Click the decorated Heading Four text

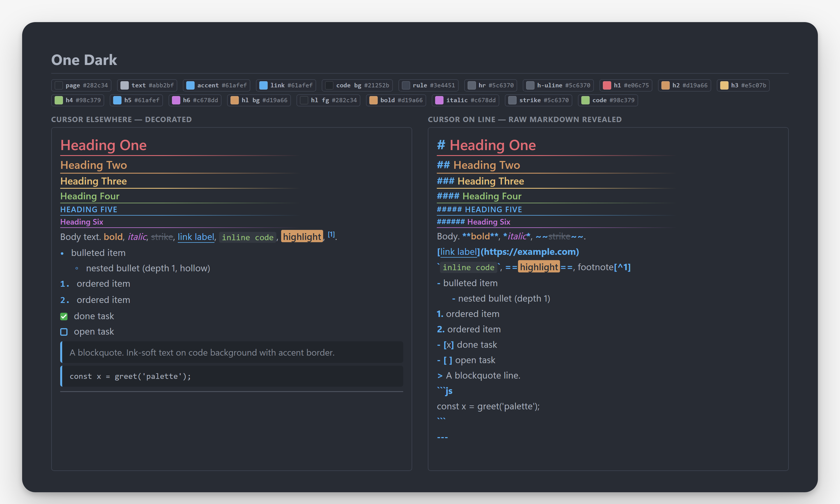[x=90, y=196]
